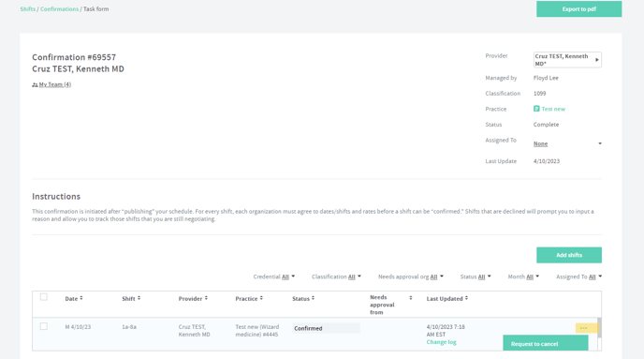Click the Task form breadcrumb text

pos(96,9)
